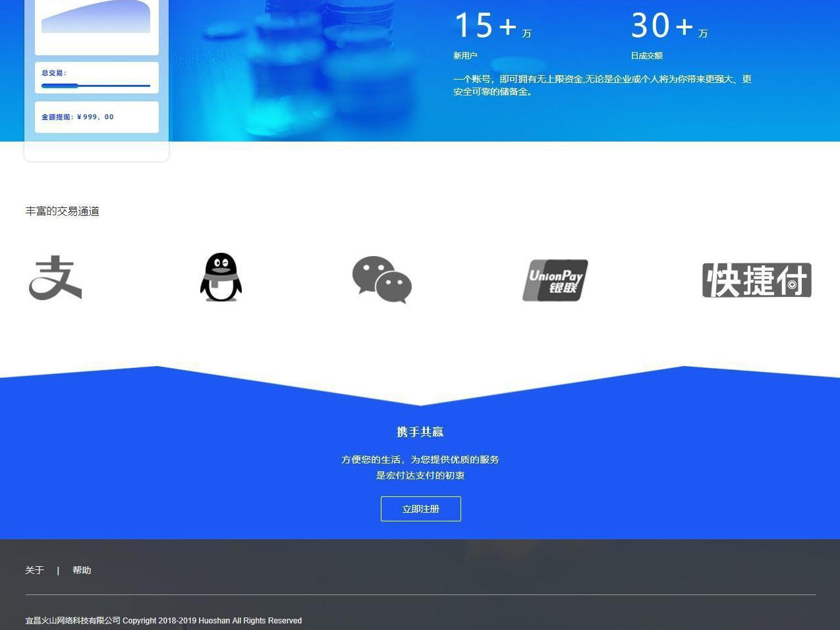
Task: Click the UnionPay 银联 logo
Action: pyautogui.click(x=555, y=280)
